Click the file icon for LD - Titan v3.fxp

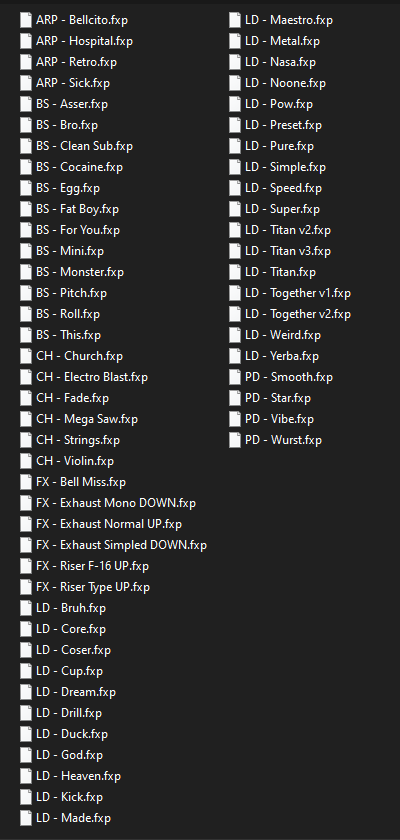[235, 251]
